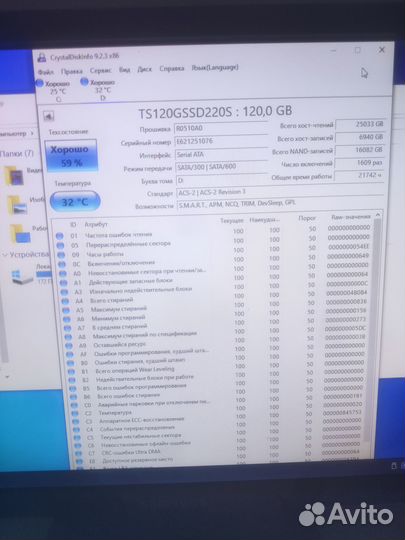Click status icon of attribute B1
405x540 pixels.
tap(71, 372)
